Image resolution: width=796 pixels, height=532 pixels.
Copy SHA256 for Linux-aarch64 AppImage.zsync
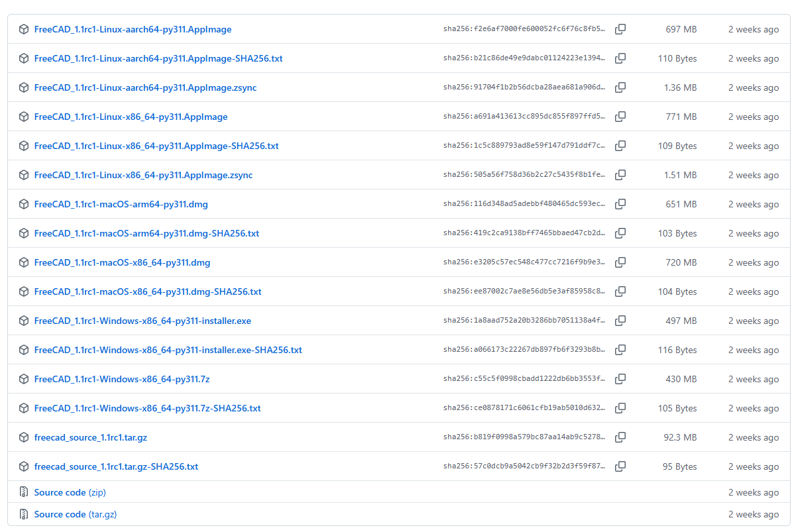(x=620, y=87)
